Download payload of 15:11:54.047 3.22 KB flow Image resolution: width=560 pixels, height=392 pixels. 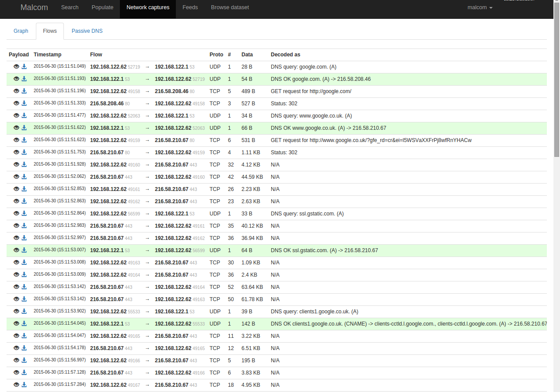(x=24, y=336)
